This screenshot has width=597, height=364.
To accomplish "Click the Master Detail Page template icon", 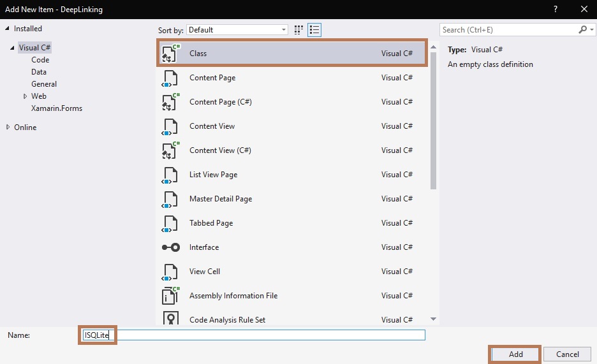I will (170, 199).
